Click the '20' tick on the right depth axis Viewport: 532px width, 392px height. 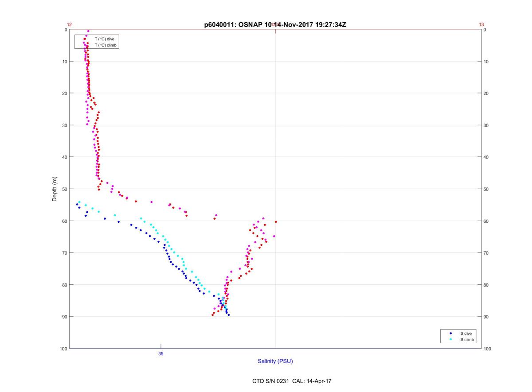click(486, 93)
